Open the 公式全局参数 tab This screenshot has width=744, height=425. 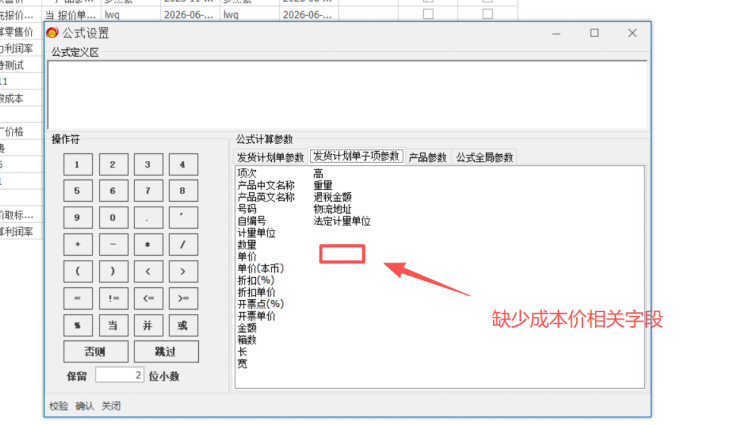(484, 157)
